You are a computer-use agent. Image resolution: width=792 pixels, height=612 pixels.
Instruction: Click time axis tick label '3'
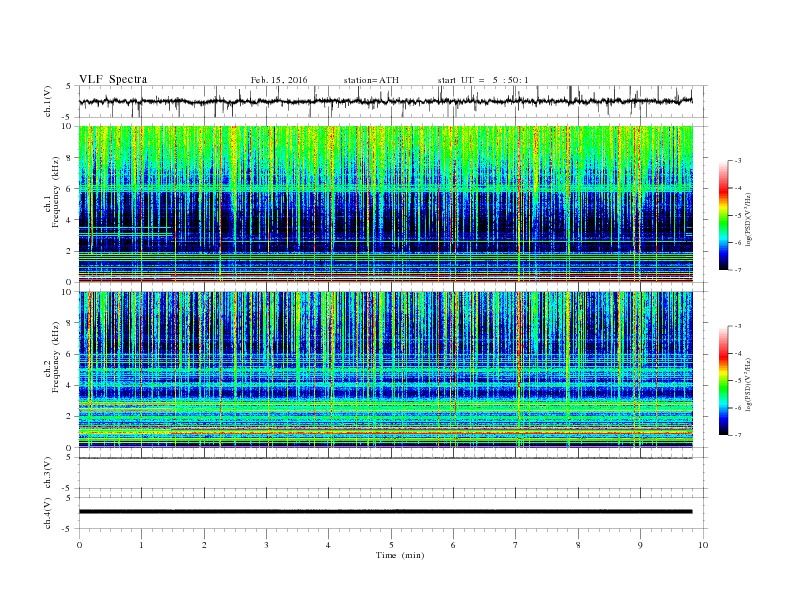tap(266, 545)
